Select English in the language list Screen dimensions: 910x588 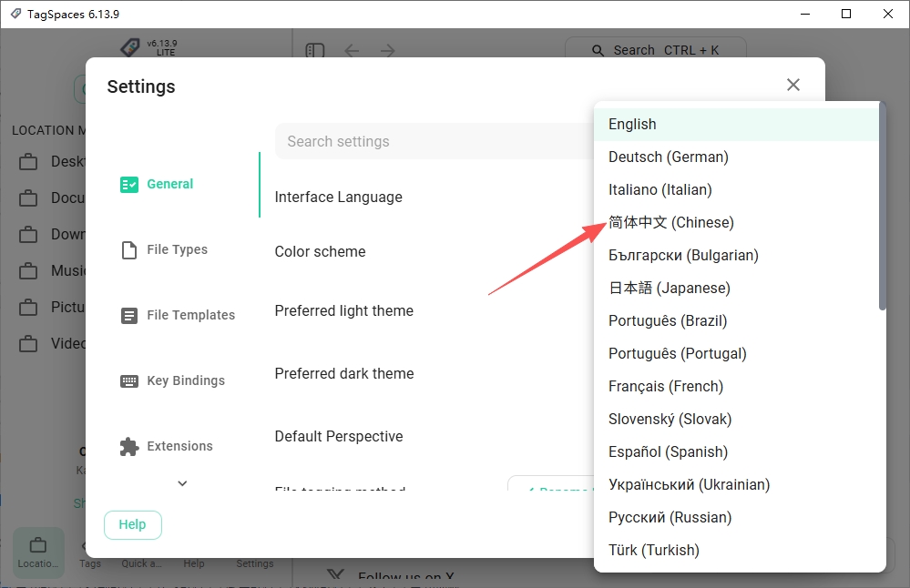(x=736, y=124)
